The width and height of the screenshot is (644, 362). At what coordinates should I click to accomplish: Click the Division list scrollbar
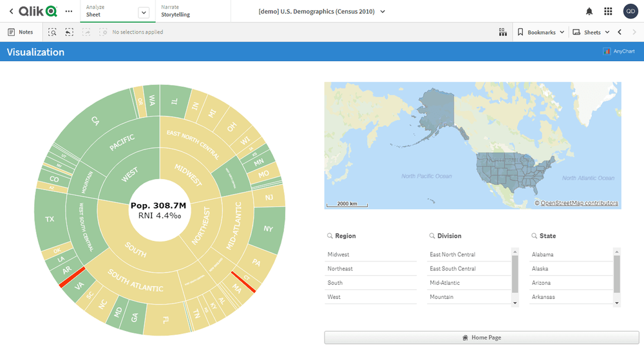(x=515, y=274)
